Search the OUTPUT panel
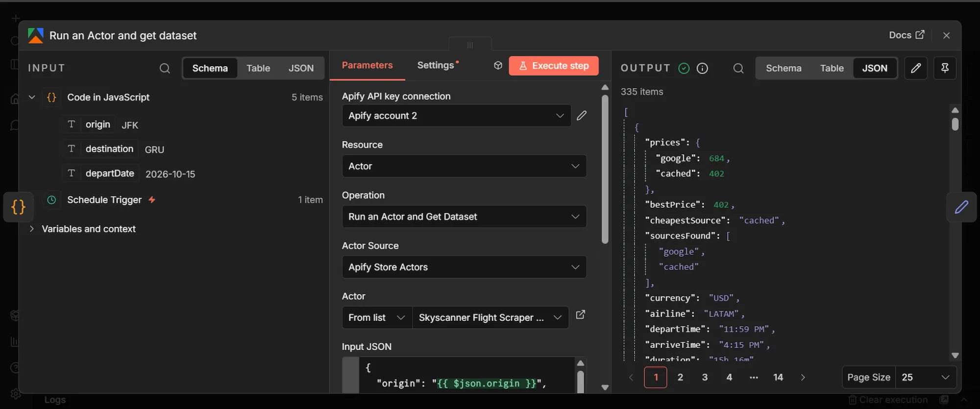 [x=738, y=68]
